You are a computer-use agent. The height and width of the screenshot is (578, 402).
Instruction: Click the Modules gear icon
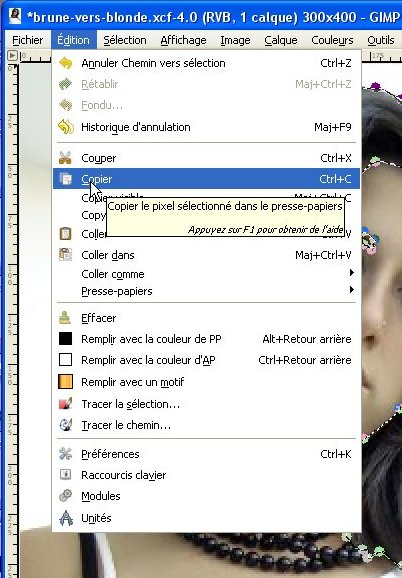(x=66, y=496)
